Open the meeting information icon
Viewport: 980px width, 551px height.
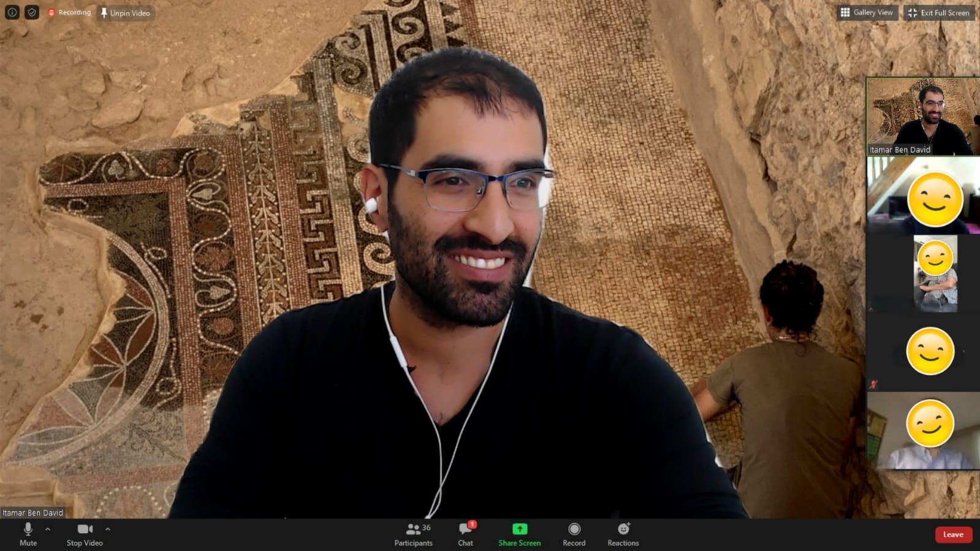click(x=12, y=12)
